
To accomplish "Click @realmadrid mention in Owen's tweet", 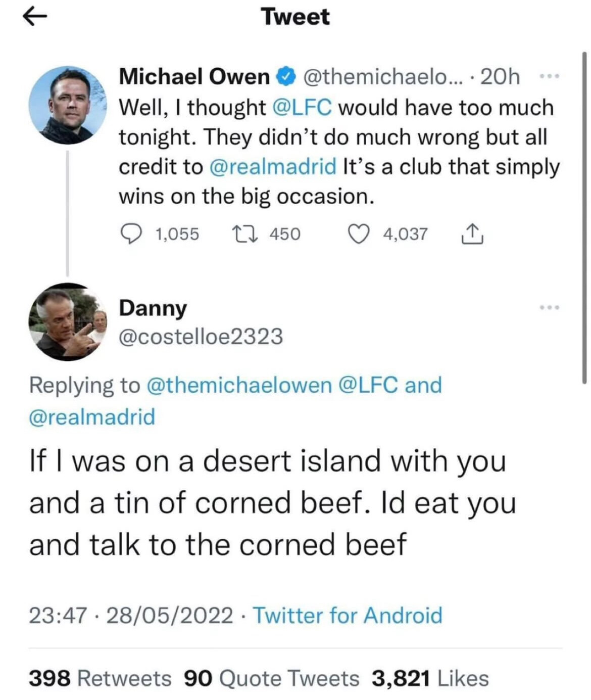I will coord(273,167).
